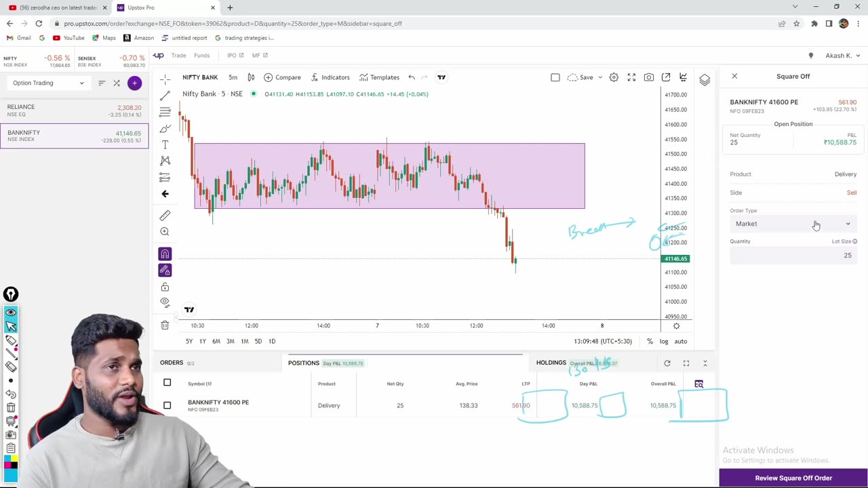Select the brush drawing tool on chart
This screenshot has height=488, width=868.
165,128
